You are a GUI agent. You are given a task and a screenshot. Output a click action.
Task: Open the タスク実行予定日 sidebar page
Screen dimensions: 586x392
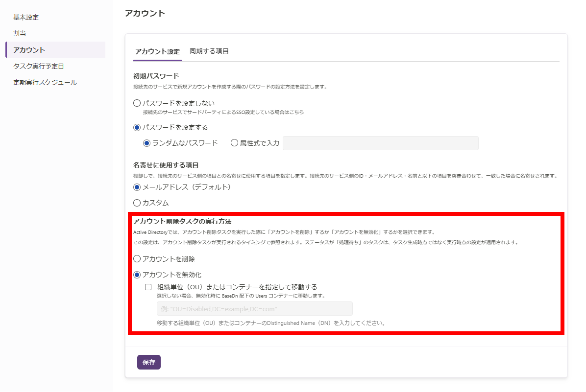pyautogui.click(x=39, y=66)
